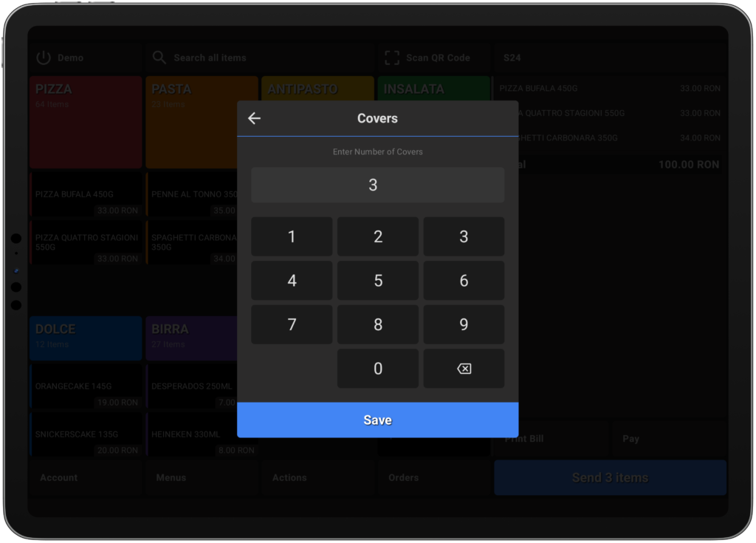Go back using the Covers arrow

(x=254, y=118)
